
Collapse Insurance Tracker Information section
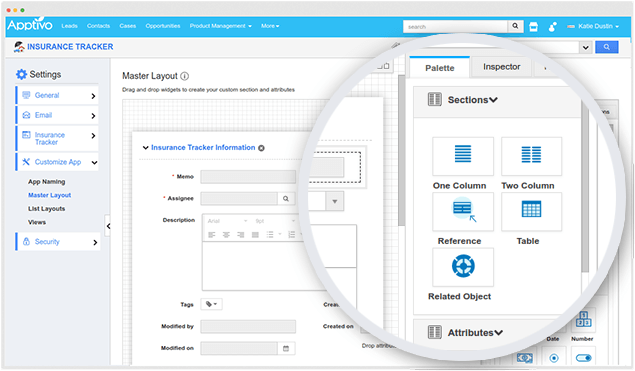coord(145,148)
